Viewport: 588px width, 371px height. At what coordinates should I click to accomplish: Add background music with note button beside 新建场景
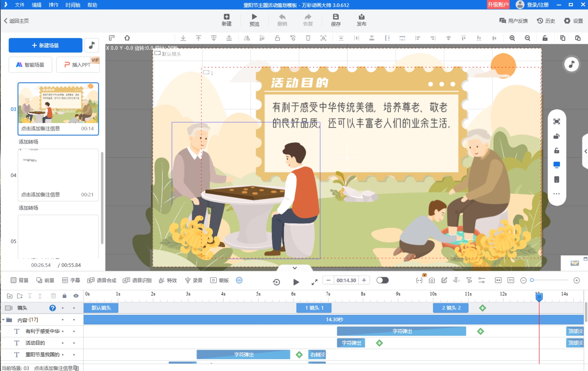pos(92,45)
